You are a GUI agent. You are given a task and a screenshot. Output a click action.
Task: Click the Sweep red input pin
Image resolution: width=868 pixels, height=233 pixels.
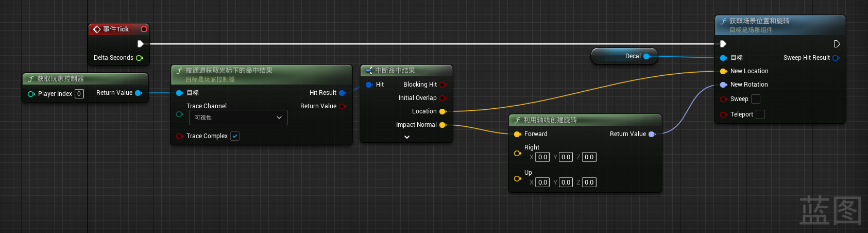coord(723,99)
